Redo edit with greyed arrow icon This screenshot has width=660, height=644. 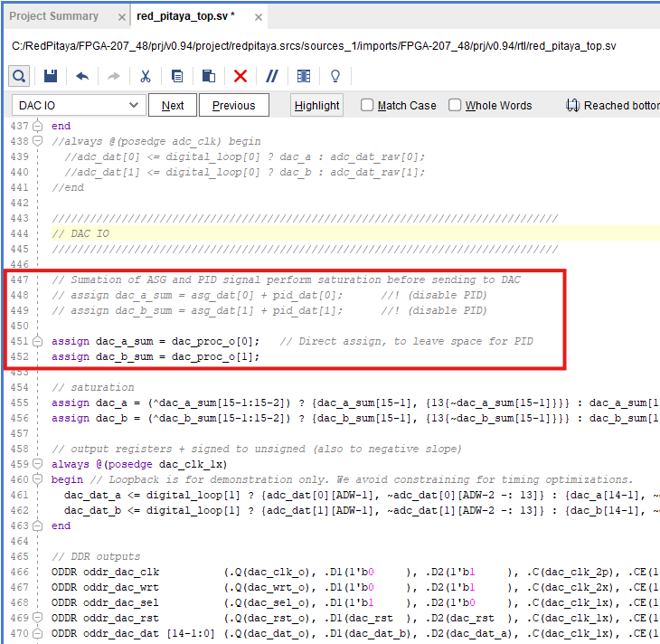coord(114,76)
